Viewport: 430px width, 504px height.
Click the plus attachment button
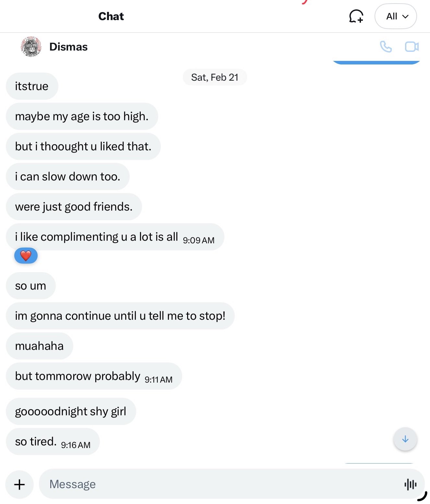point(19,484)
